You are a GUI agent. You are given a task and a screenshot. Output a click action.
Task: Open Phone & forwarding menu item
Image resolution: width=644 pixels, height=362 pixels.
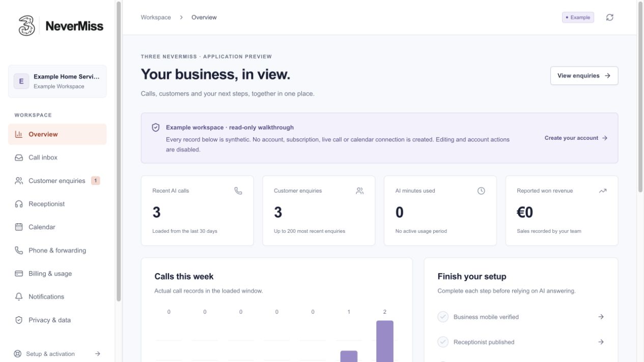click(58, 250)
